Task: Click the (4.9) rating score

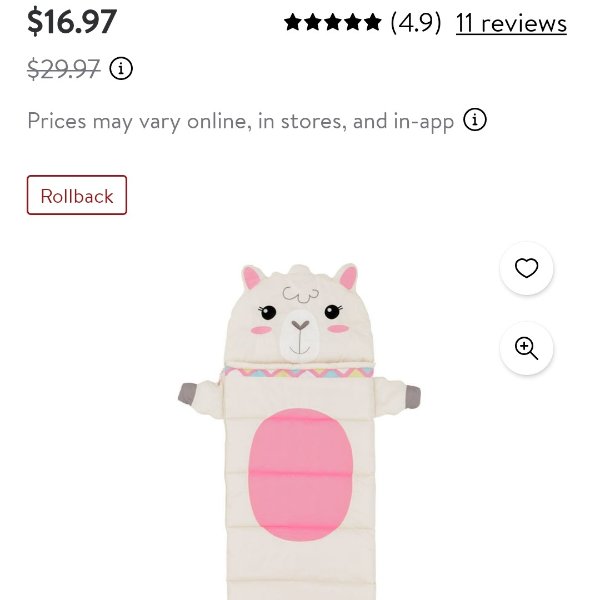Action: (416, 23)
